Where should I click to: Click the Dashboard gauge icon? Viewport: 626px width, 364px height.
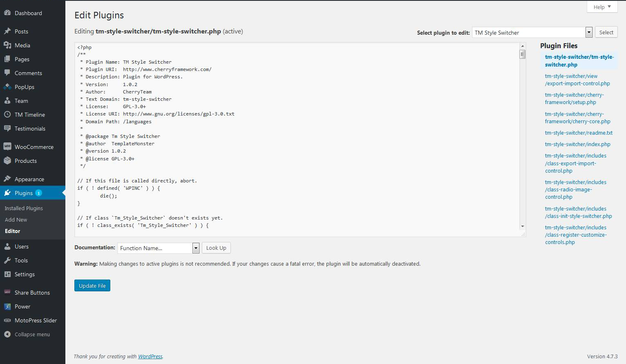[7, 13]
